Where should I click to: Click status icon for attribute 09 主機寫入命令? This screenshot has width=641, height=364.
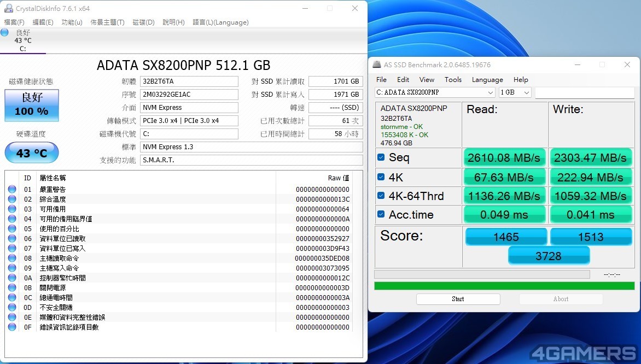pyautogui.click(x=12, y=268)
